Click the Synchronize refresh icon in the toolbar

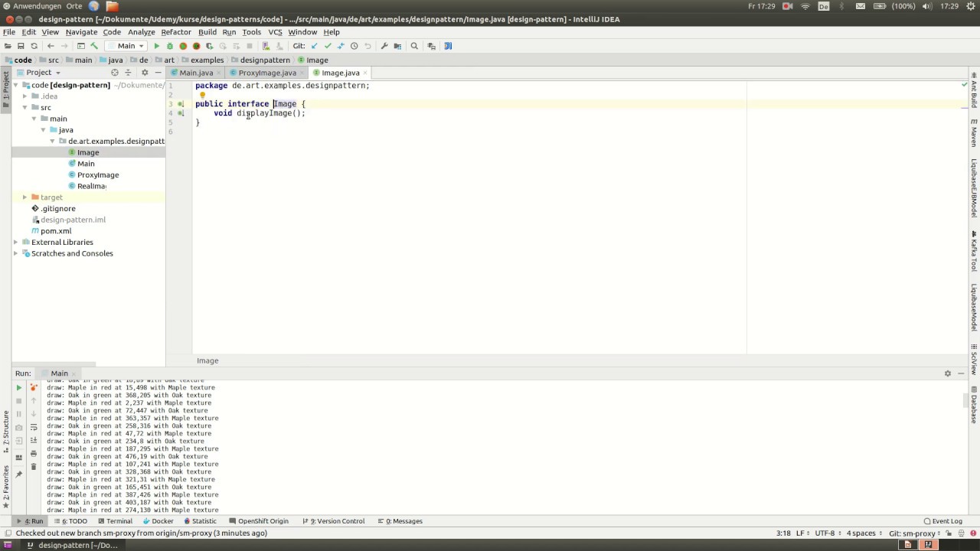coord(34,46)
